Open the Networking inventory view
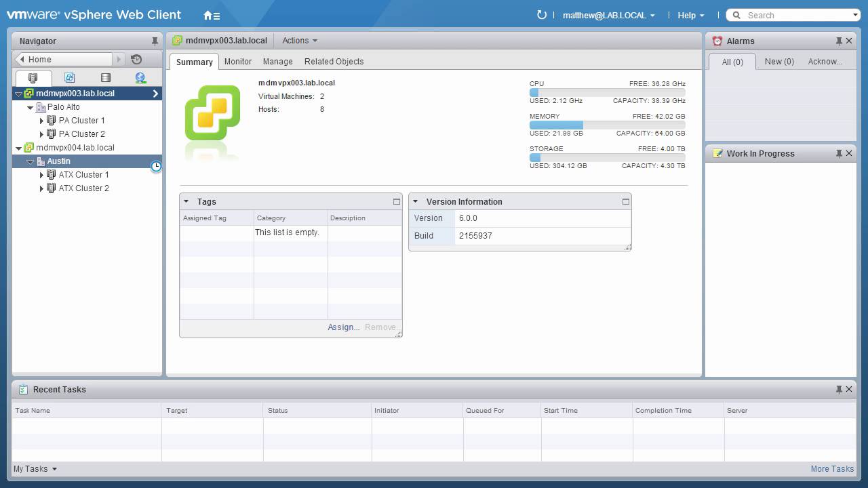868x488 pixels. point(140,77)
